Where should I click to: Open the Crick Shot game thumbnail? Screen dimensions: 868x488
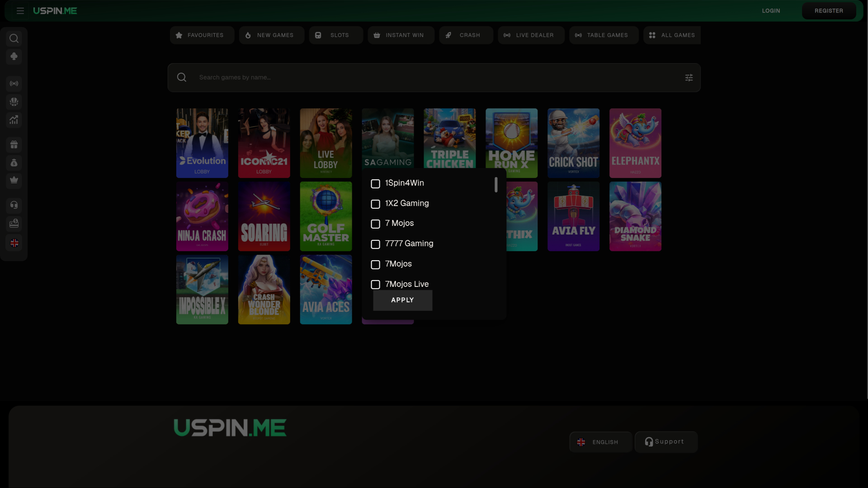click(x=573, y=143)
